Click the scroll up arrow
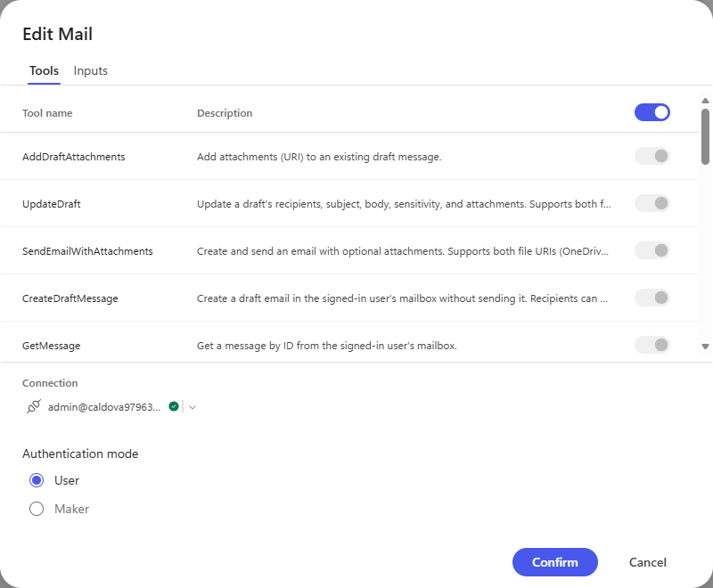The image size is (713, 588). (x=705, y=101)
